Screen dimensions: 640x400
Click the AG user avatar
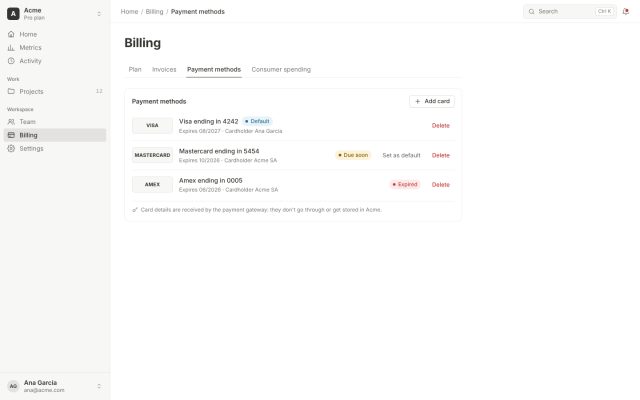[x=13, y=386]
